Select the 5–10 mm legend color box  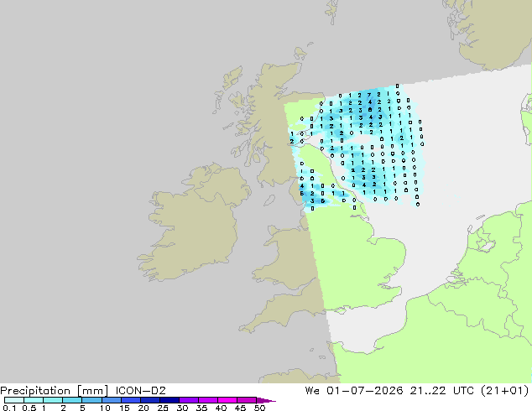tap(91, 400)
